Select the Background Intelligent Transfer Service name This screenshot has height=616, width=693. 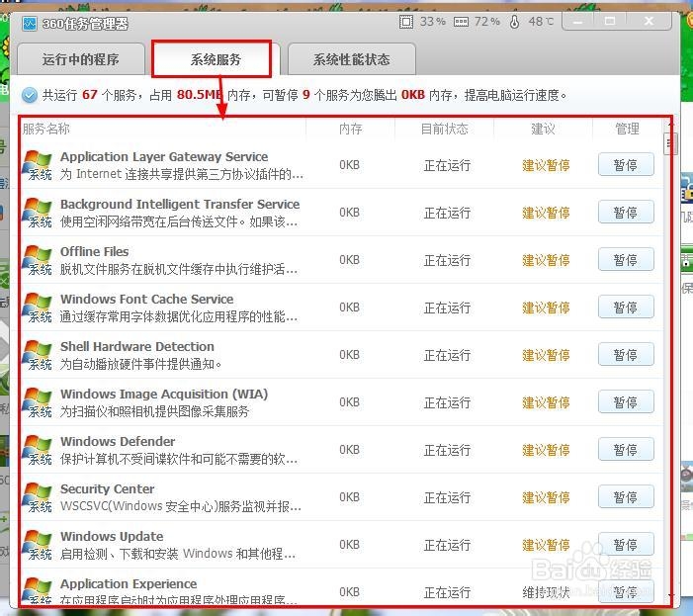180,204
